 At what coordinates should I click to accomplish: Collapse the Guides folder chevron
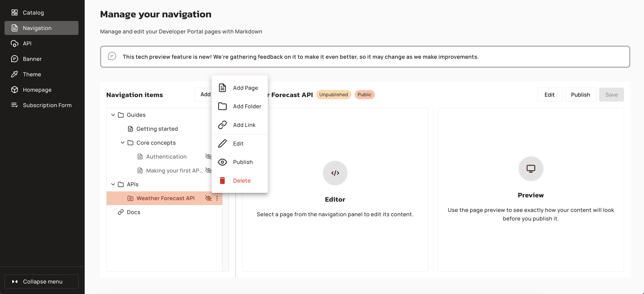click(x=113, y=115)
